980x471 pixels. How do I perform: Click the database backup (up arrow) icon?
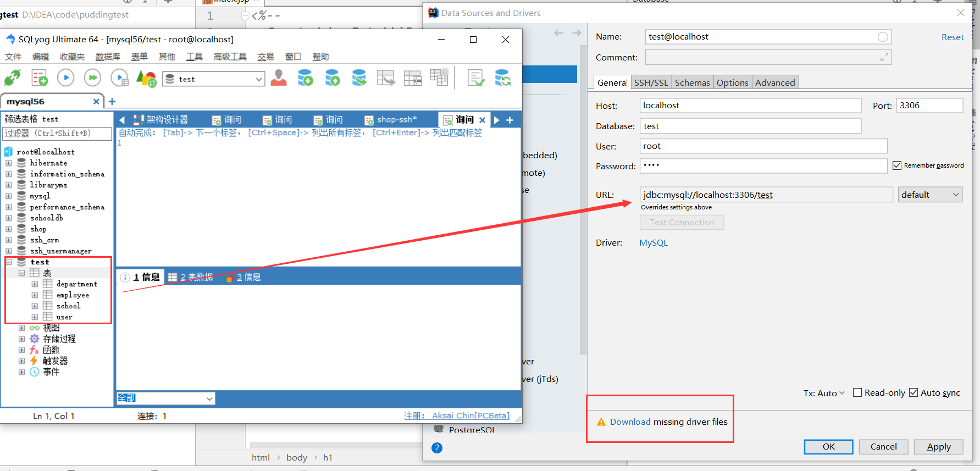pyautogui.click(x=332, y=78)
